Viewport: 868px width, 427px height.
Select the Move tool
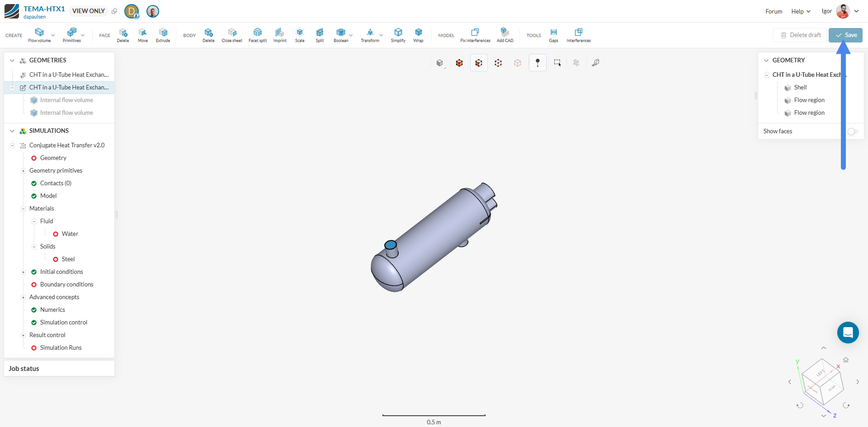coord(142,35)
